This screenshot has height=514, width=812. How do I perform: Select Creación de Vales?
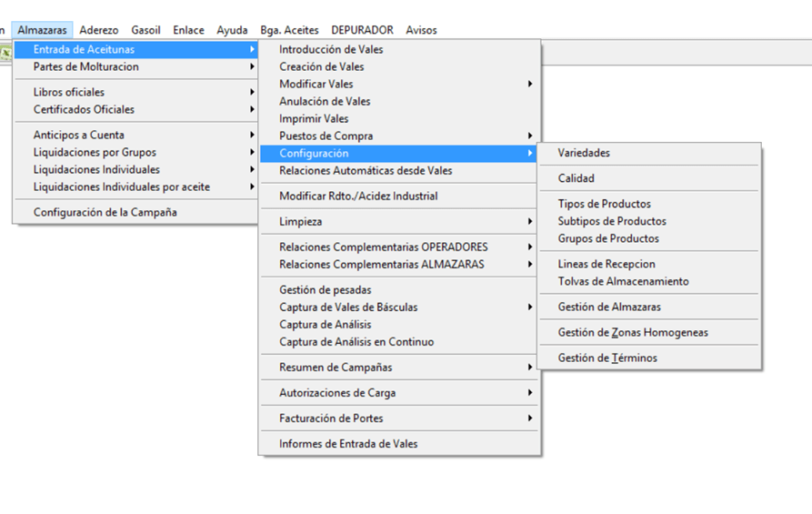(x=321, y=66)
